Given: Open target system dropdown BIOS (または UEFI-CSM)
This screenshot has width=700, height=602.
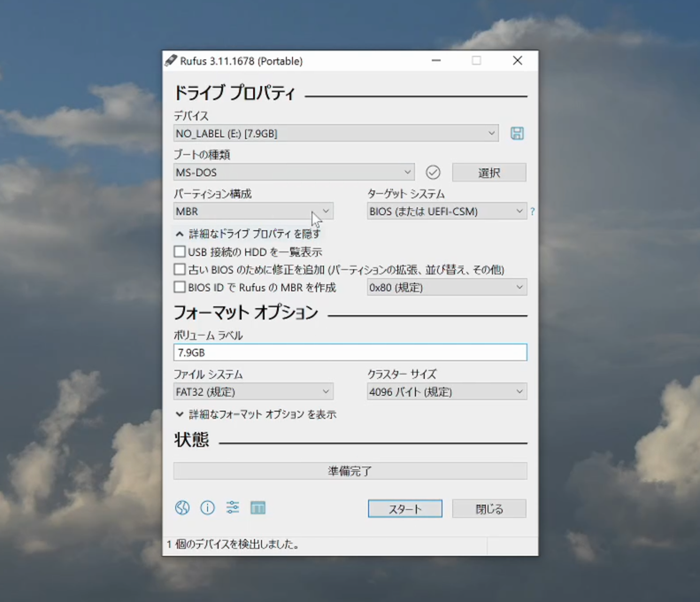Looking at the screenshot, I should 447,212.
